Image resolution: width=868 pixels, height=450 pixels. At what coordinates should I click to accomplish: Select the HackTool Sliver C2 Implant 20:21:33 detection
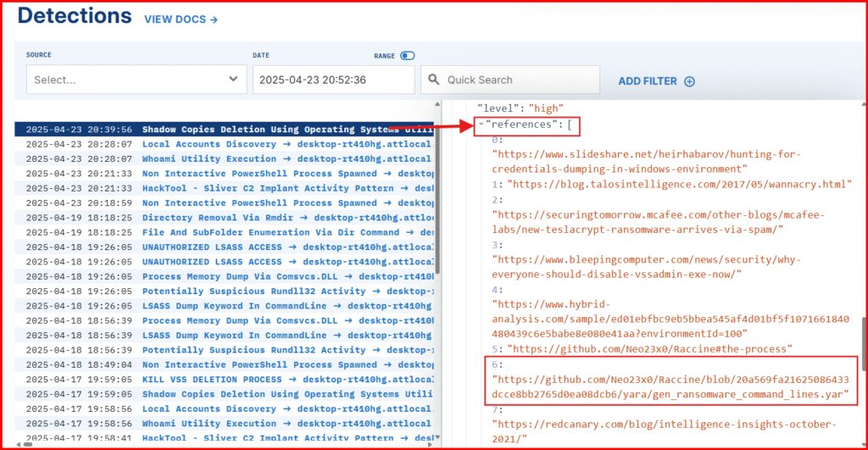click(x=224, y=188)
